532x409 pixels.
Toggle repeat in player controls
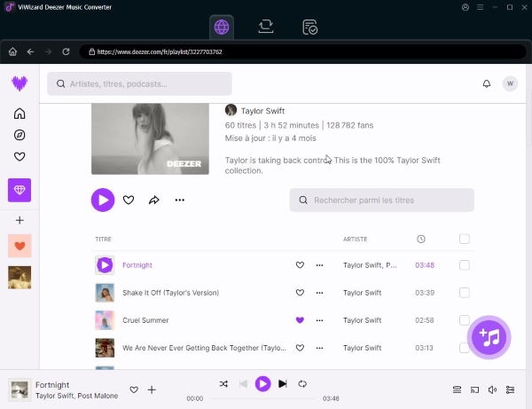pyautogui.click(x=302, y=384)
